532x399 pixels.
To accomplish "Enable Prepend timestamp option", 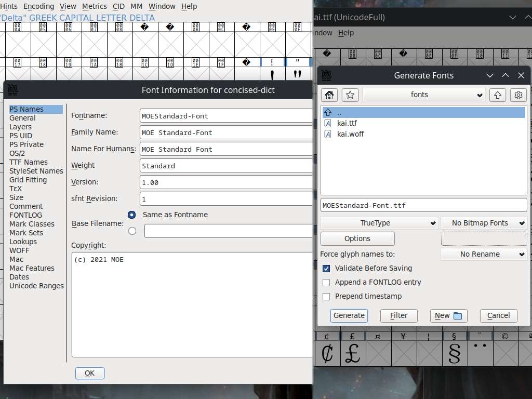I will 326,296.
